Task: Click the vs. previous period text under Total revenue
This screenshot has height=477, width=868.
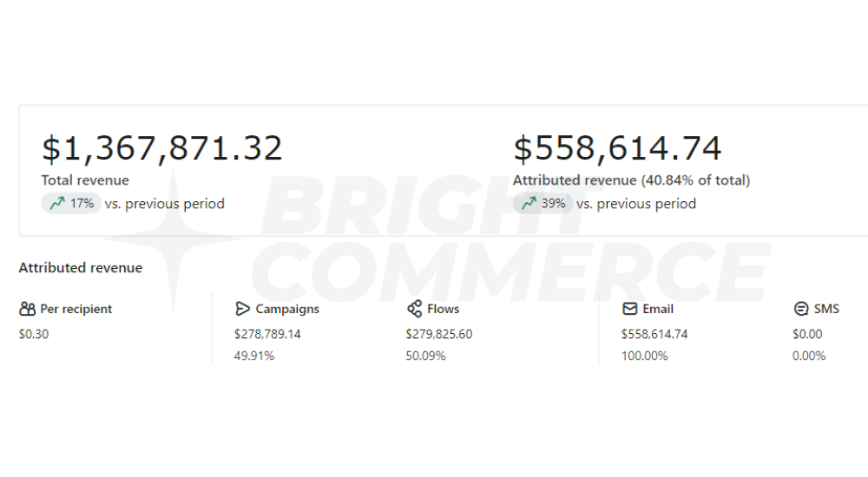Action: 164,204
